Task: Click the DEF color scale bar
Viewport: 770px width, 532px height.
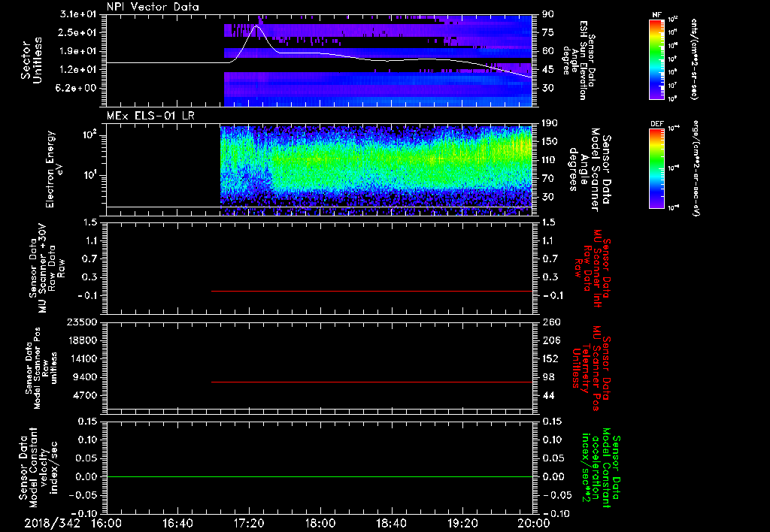Action: 656,168
